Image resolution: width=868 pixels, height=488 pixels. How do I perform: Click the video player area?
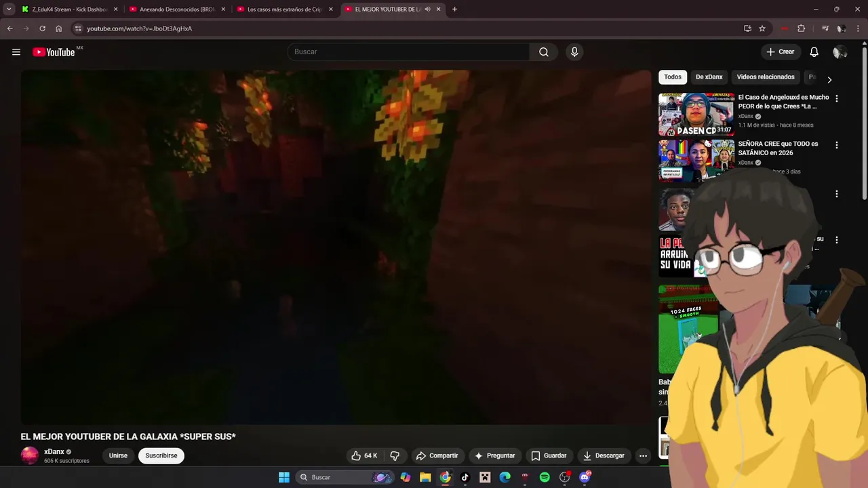(x=336, y=247)
